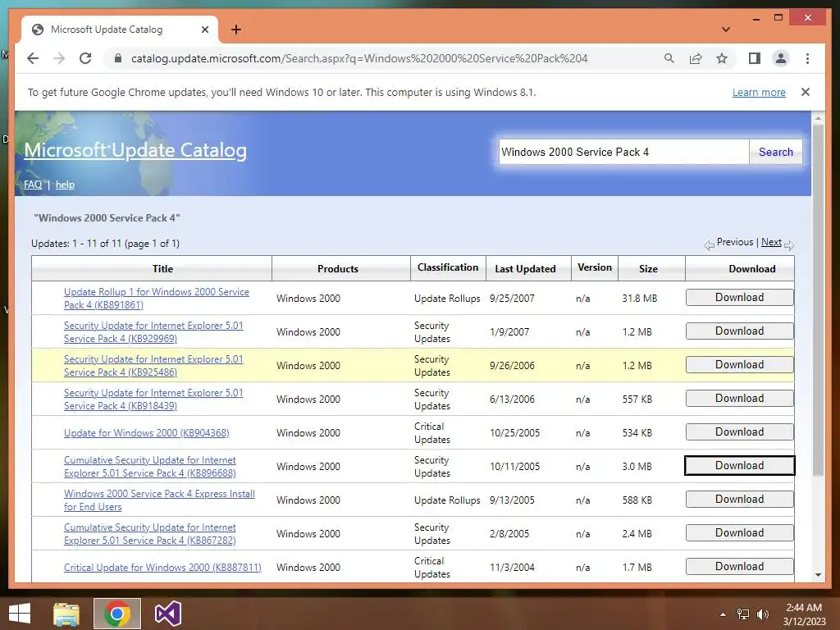The image size is (840, 630).
Task: Open a new browser tab
Action: click(x=235, y=30)
